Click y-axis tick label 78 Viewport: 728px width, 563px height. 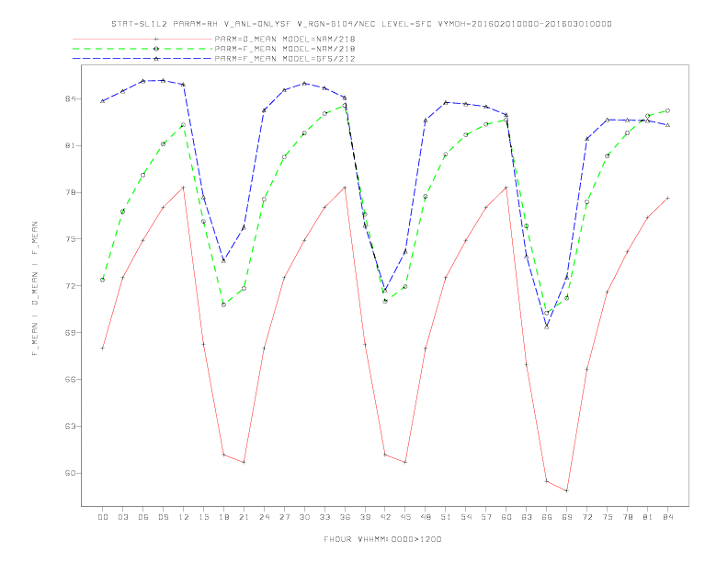[x=71, y=192]
